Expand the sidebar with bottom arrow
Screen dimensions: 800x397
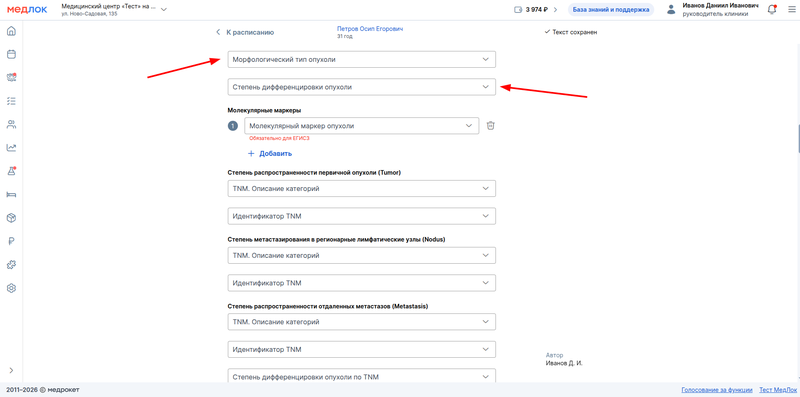point(11,370)
